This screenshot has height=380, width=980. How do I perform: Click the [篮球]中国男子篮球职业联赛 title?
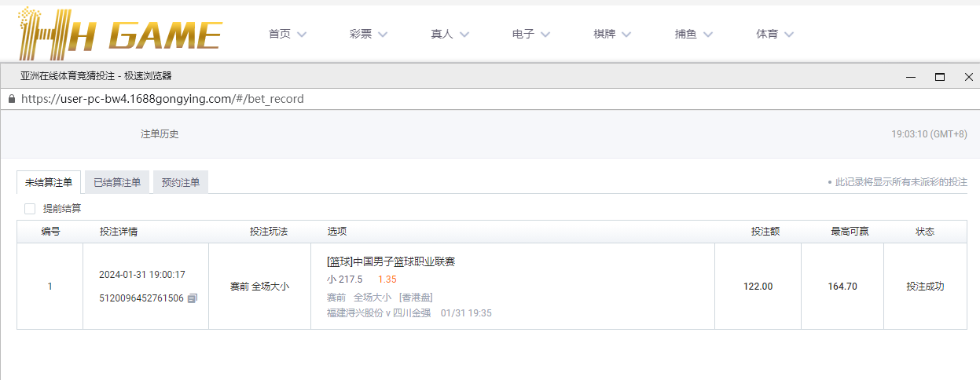391,261
